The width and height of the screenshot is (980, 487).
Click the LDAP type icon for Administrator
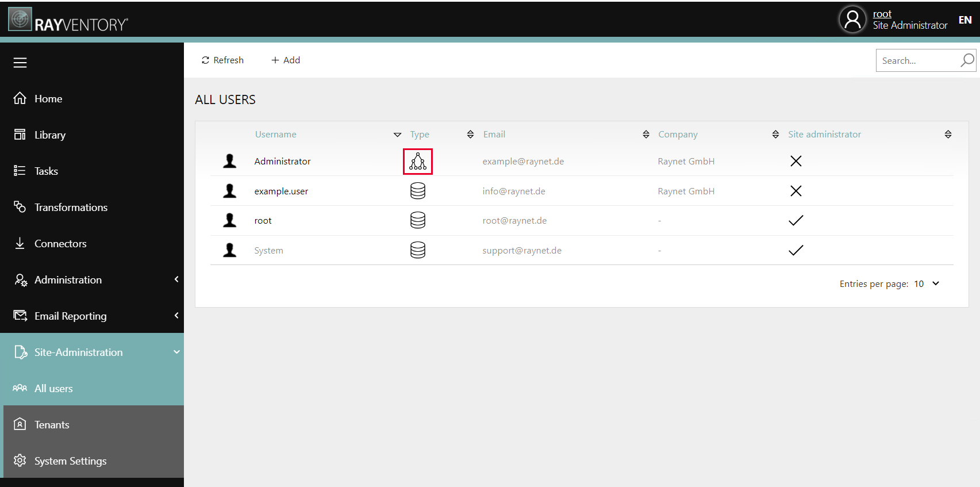point(418,162)
